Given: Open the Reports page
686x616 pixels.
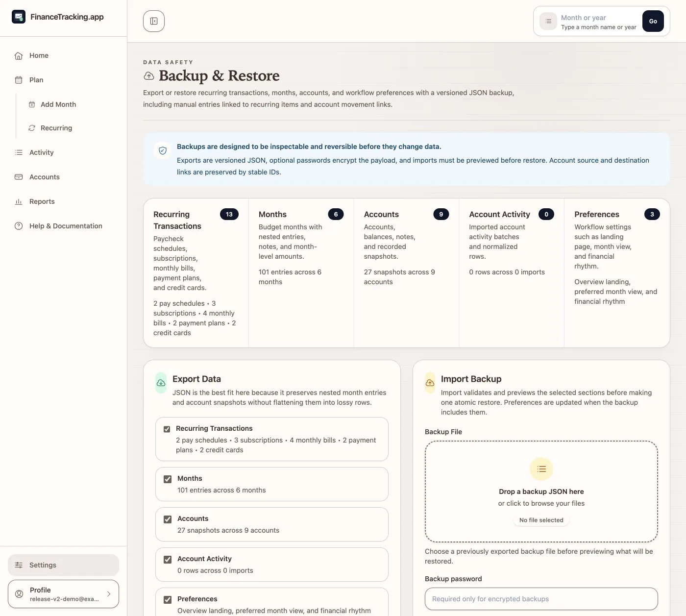Looking at the screenshot, I should (x=64, y=201).
